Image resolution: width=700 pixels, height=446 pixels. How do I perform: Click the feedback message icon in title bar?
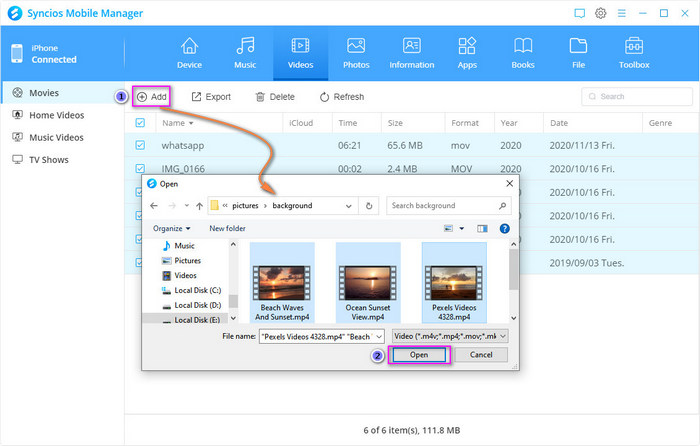(579, 13)
